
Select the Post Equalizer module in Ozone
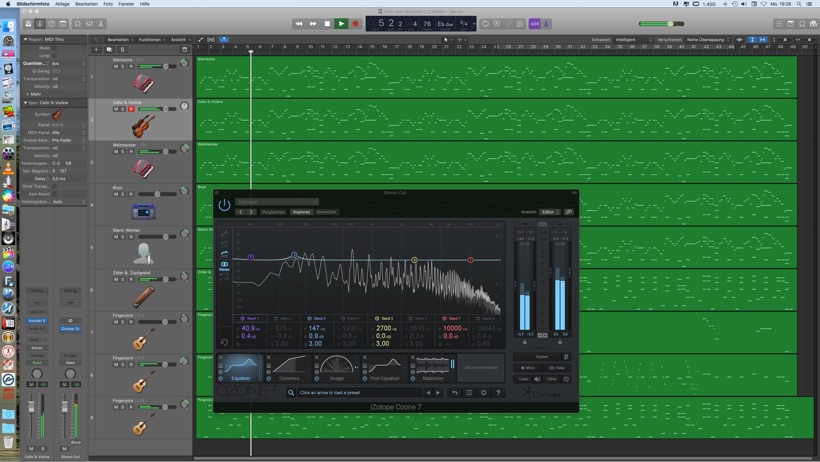pos(385,368)
